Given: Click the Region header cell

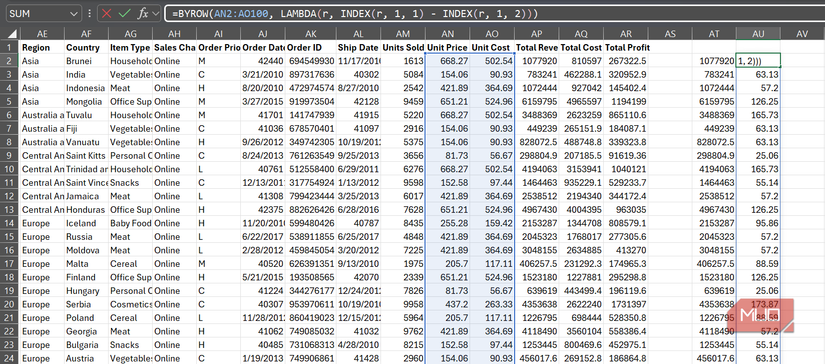Looking at the screenshot, I should 42,47.
